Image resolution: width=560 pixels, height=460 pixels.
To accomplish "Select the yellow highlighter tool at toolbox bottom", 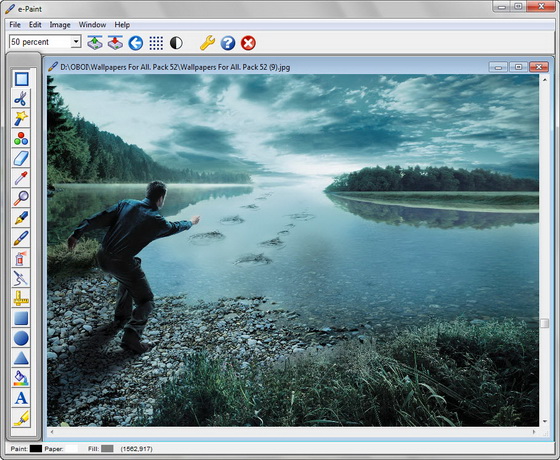I will 21,418.
